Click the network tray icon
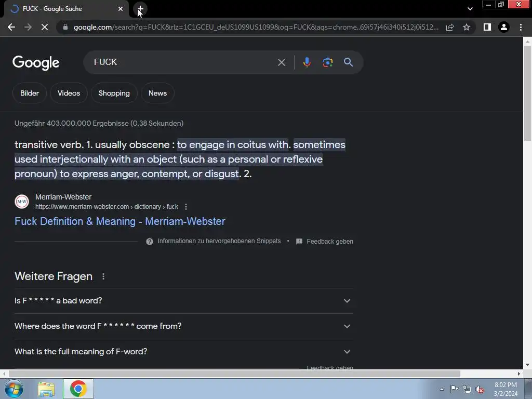Image resolution: width=532 pixels, height=399 pixels. click(467, 389)
